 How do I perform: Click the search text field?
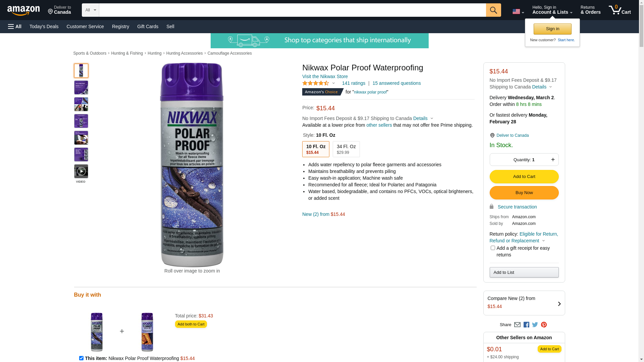(292, 10)
